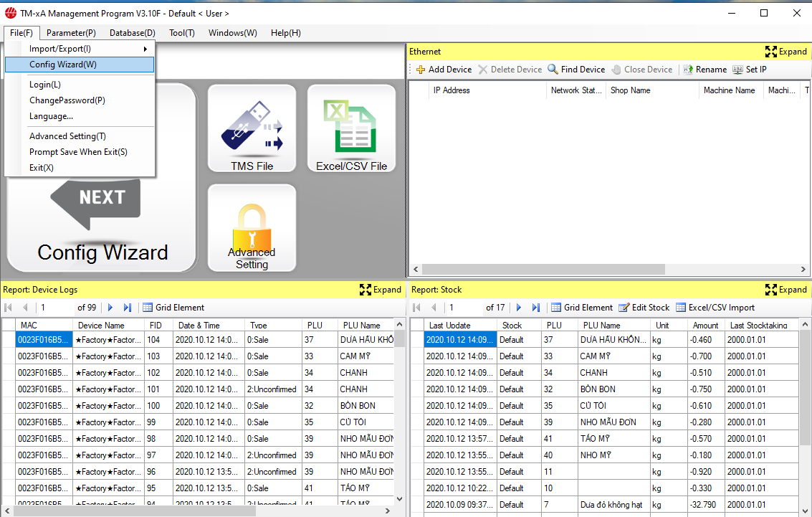Open the Excel/CSV File tile

[351, 129]
